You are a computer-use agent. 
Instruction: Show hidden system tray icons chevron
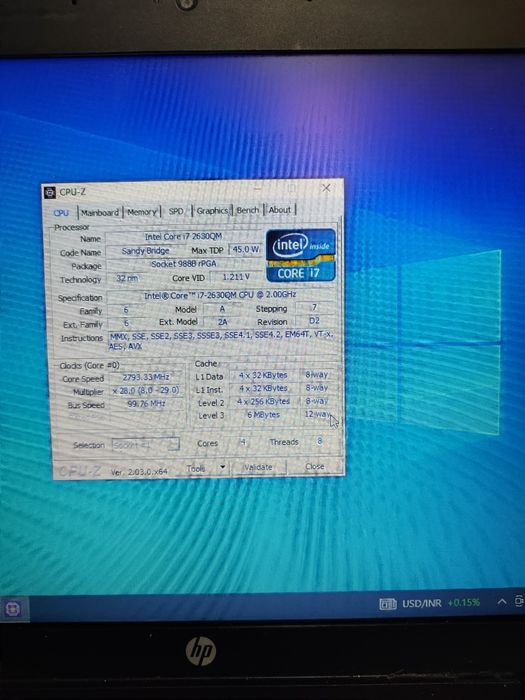pos(502,602)
